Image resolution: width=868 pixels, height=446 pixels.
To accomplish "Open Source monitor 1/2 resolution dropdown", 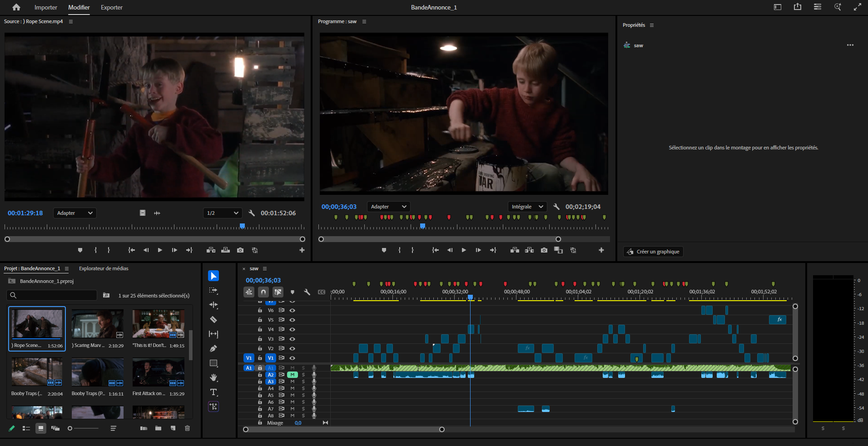I will tap(222, 213).
